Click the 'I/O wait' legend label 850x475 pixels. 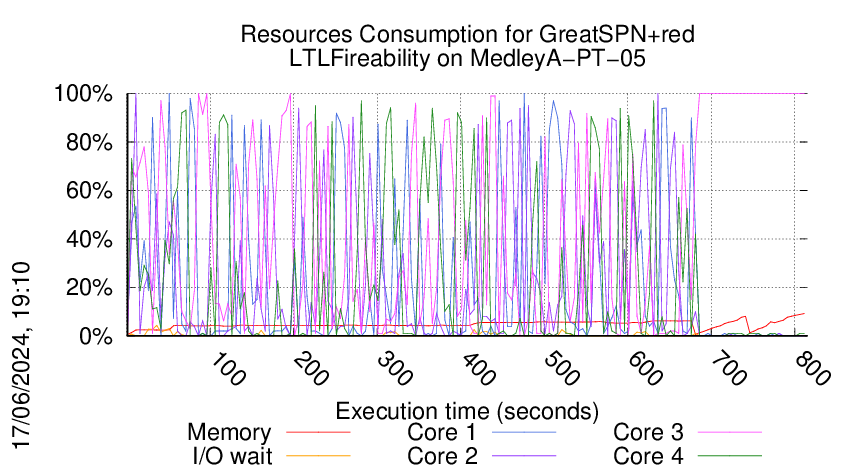(x=232, y=456)
